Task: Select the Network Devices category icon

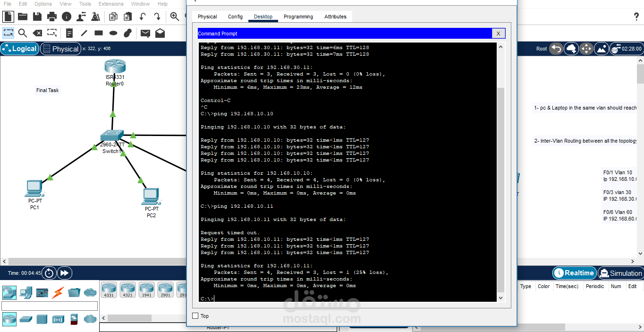Action: click(9, 292)
